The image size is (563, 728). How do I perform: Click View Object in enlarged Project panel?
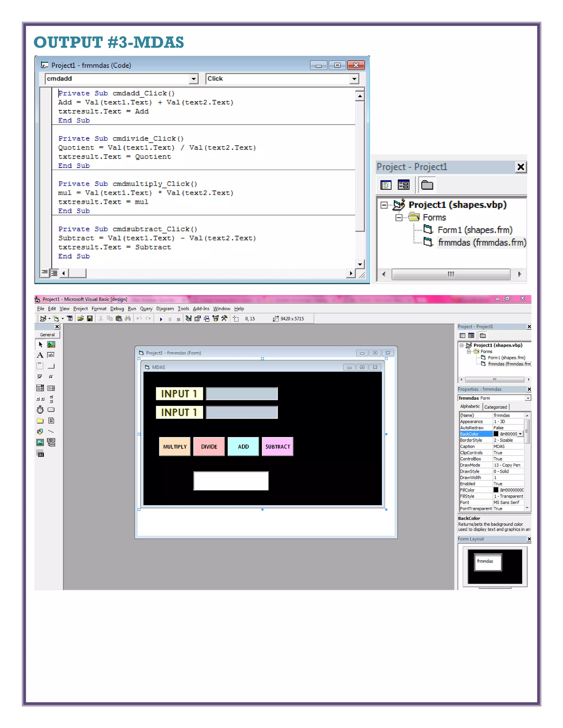click(x=404, y=185)
